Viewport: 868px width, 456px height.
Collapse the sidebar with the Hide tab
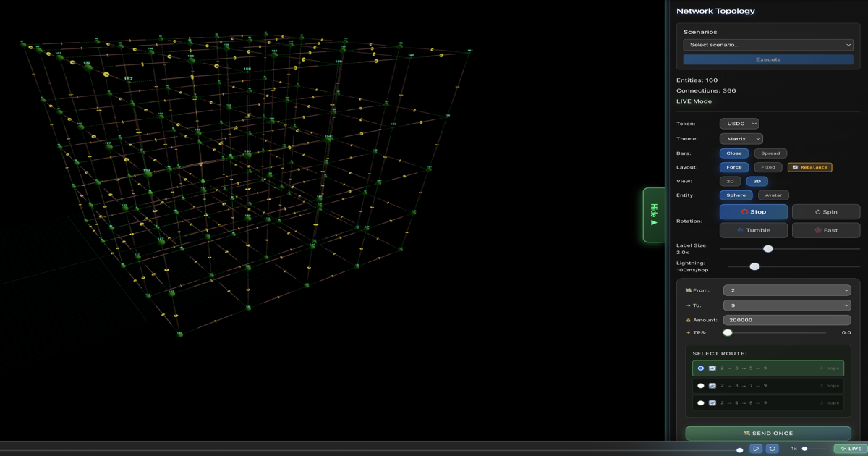(x=654, y=215)
